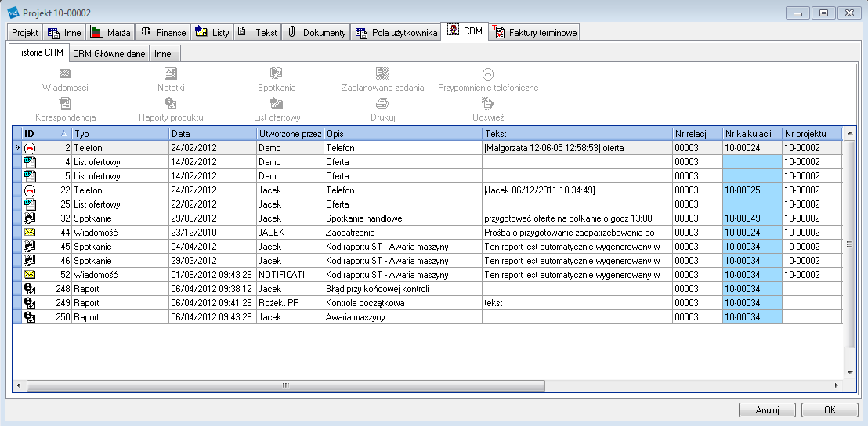
Task: Select the Historia CRM sub-tab
Action: pyautogui.click(x=38, y=53)
